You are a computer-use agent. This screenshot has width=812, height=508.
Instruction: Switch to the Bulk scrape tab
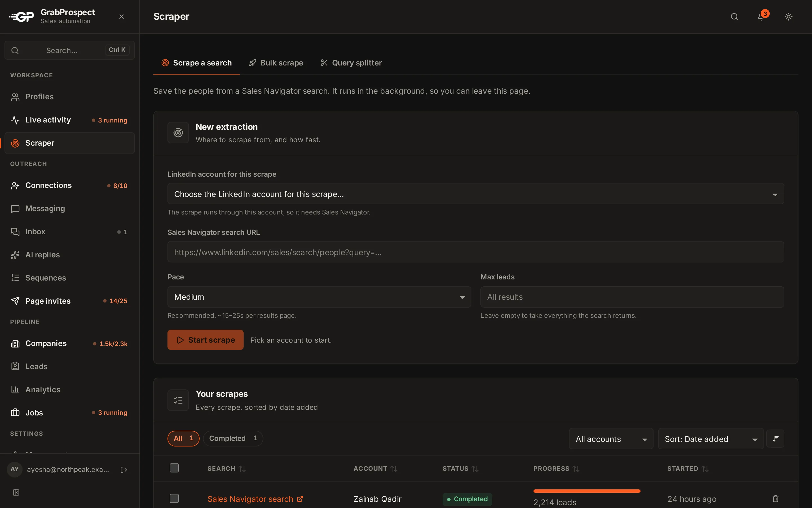tap(276, 63)
